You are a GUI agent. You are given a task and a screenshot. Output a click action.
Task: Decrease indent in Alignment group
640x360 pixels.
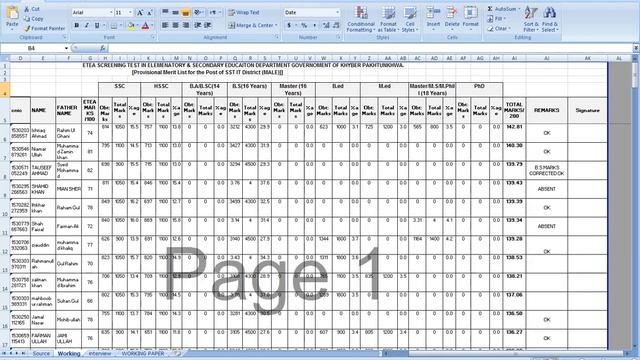(198, 25)
